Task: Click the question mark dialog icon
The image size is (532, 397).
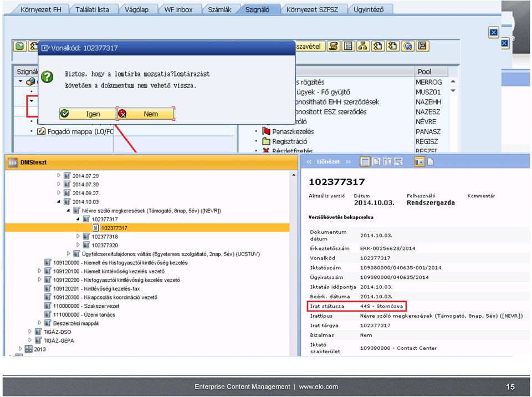Action: [x=47, y=77]
